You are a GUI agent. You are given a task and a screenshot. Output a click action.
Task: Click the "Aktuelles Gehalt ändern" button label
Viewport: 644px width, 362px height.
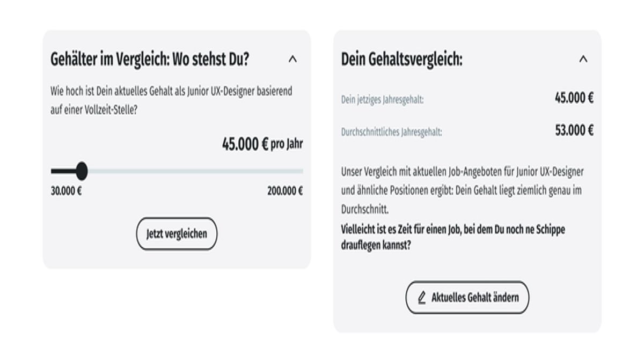pyautogui.click(x=475, y=297)
